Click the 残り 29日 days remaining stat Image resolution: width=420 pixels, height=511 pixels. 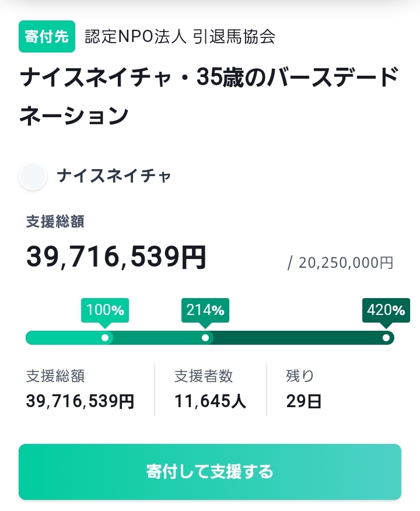(x=304, y=388)
